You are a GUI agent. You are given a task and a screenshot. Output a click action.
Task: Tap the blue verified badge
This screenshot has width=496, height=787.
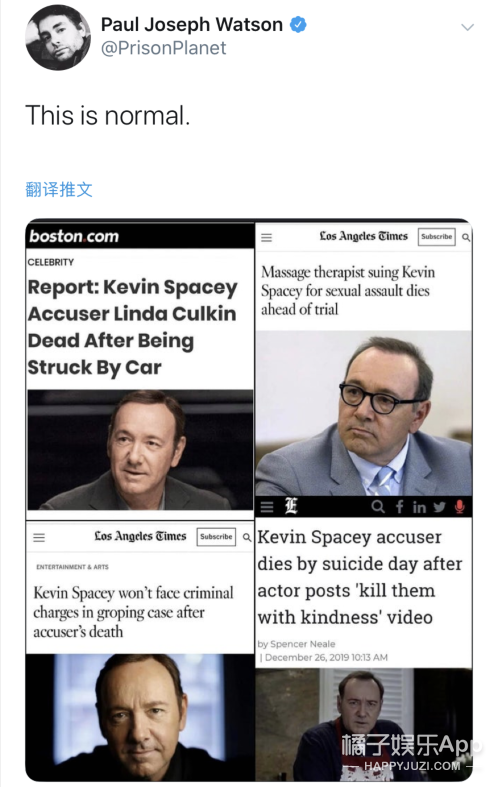(x=299, y=24)
